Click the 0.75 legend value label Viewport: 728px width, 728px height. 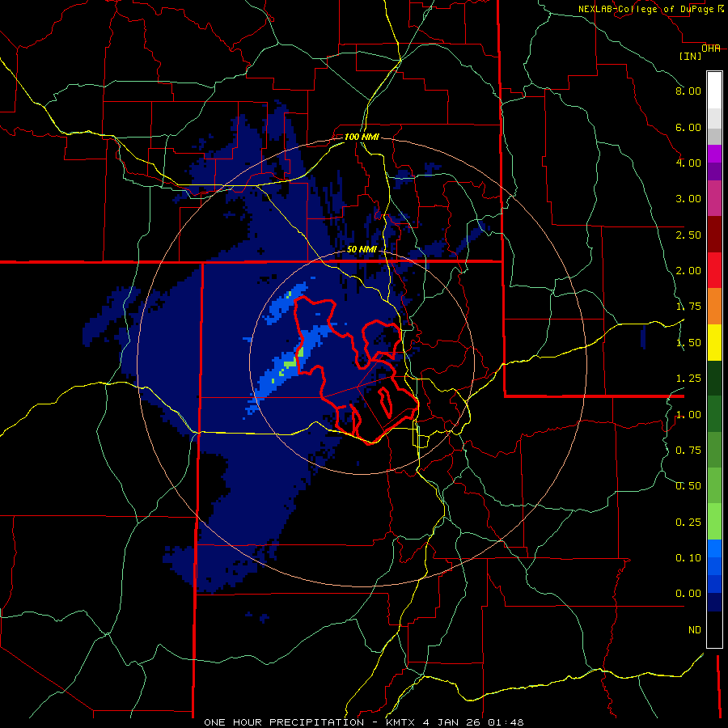(x=688, y=451)
